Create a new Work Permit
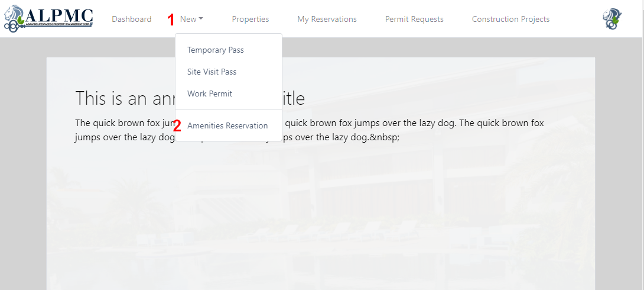 coord(210,94)
